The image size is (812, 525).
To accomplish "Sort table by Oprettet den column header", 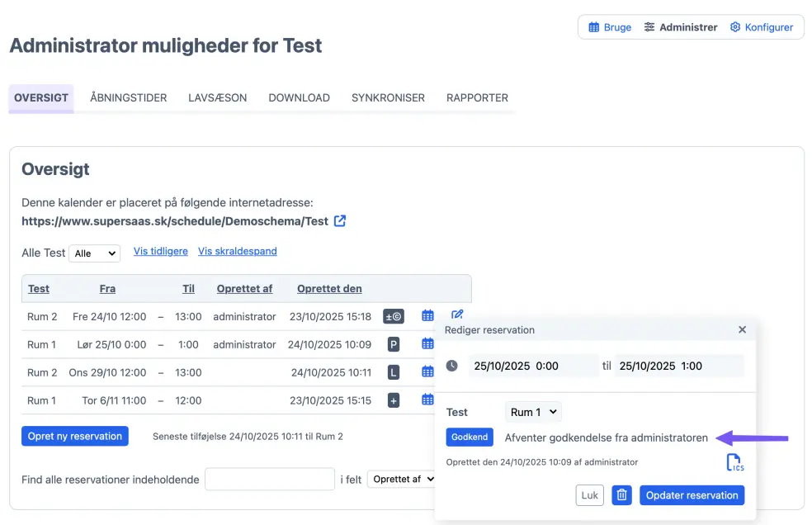I will [x=329, y=289].
